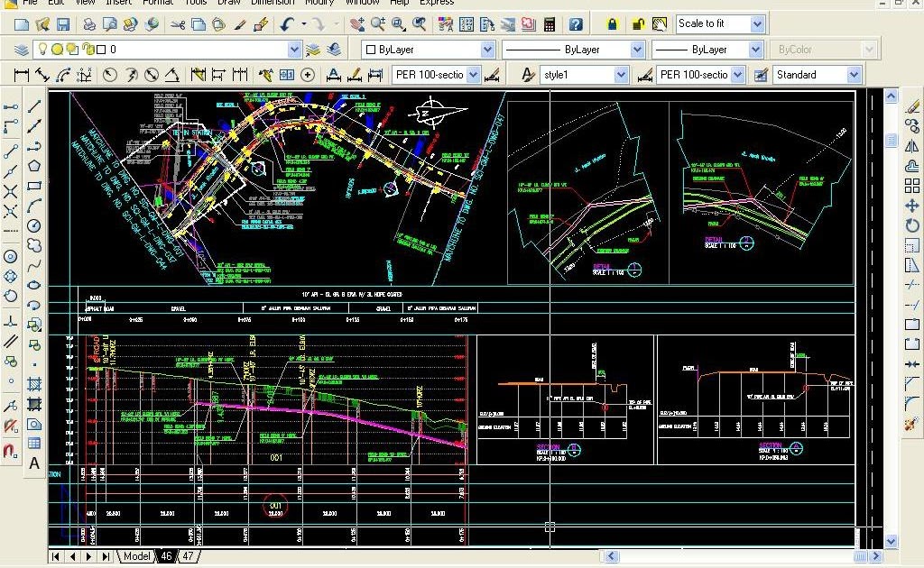Open Print Preview
This screenshot has height=568, width=924.
point(112,23)
